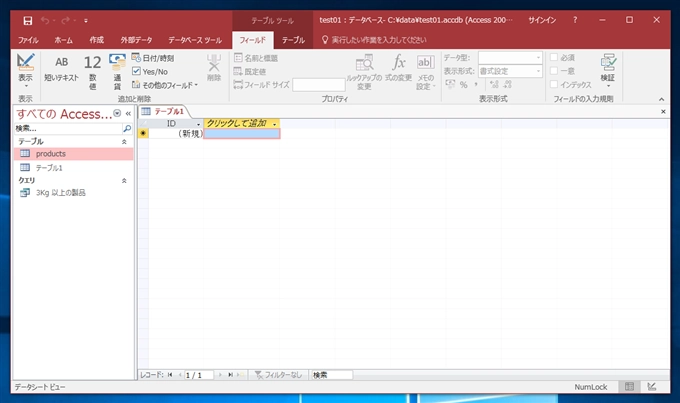Image resolution: width=680 pixels, height=403 pixels.
Task: Close the テーブル1 document with ×
Action: (663, 111)
